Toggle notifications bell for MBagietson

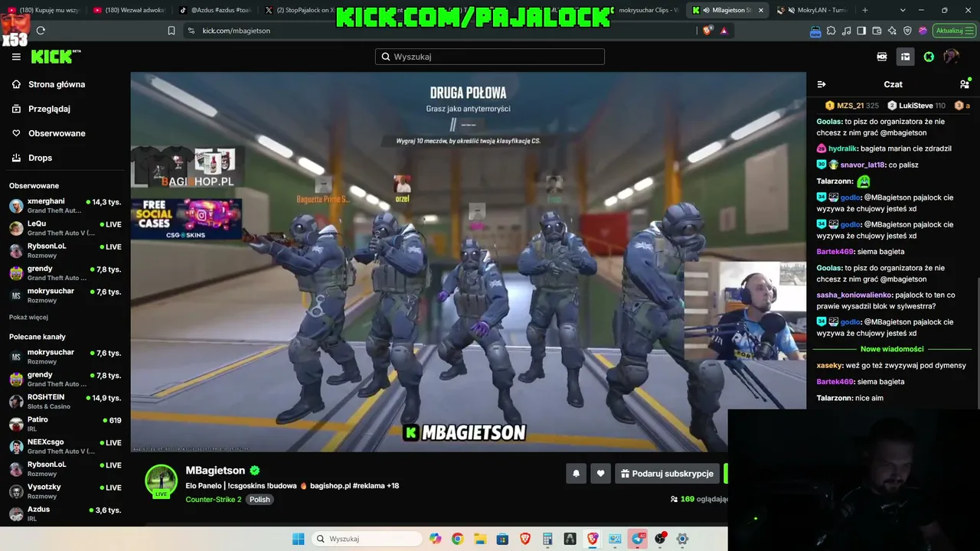577,474
